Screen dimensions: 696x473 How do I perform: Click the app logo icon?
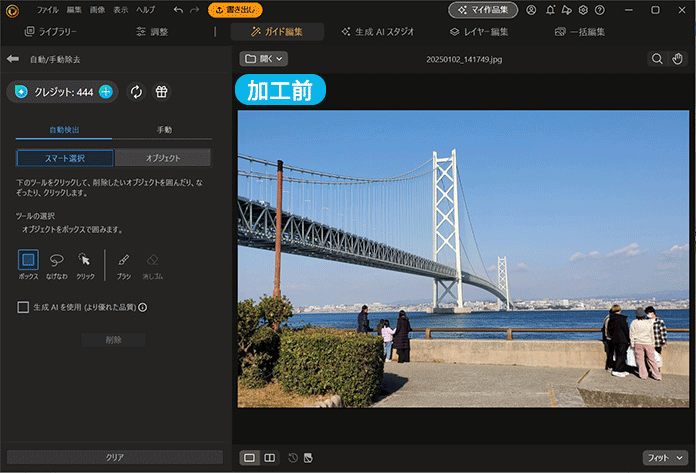tap(12, 11)
